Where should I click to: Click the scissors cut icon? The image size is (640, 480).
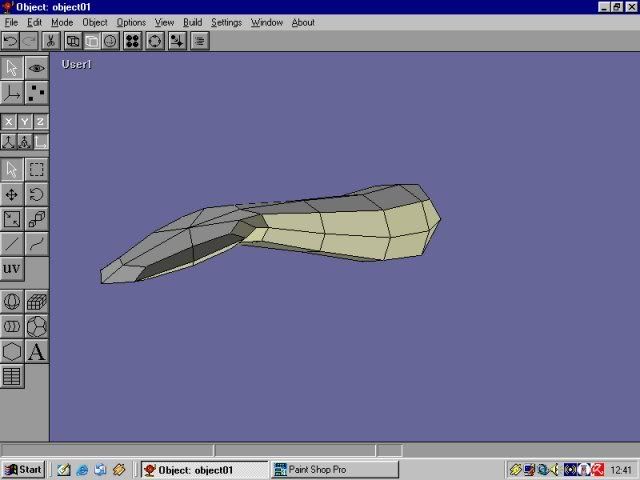(50, 41)
